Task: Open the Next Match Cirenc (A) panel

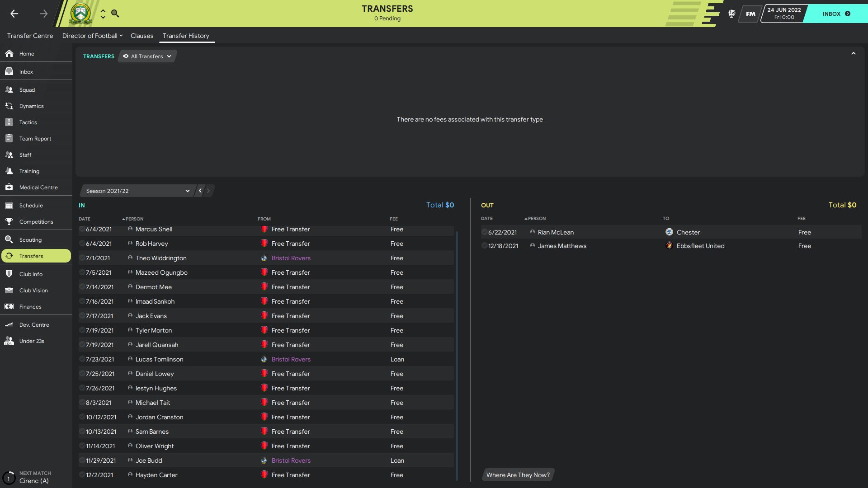Action: pos(36,477)
